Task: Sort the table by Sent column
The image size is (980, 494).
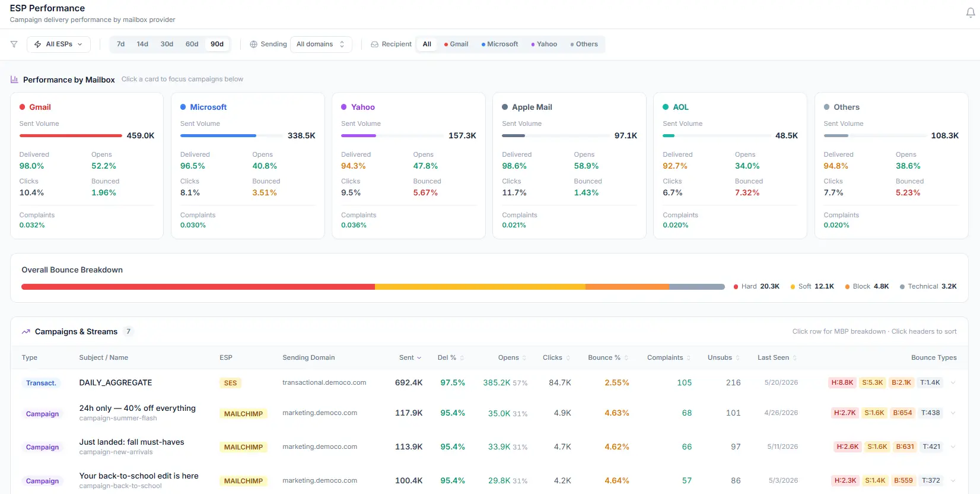Action: [410, 357]
